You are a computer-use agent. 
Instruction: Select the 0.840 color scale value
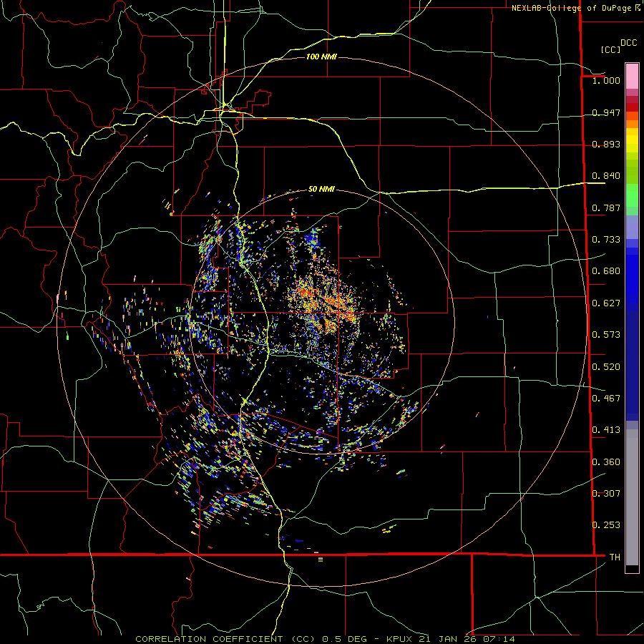[x=606, y=176]
